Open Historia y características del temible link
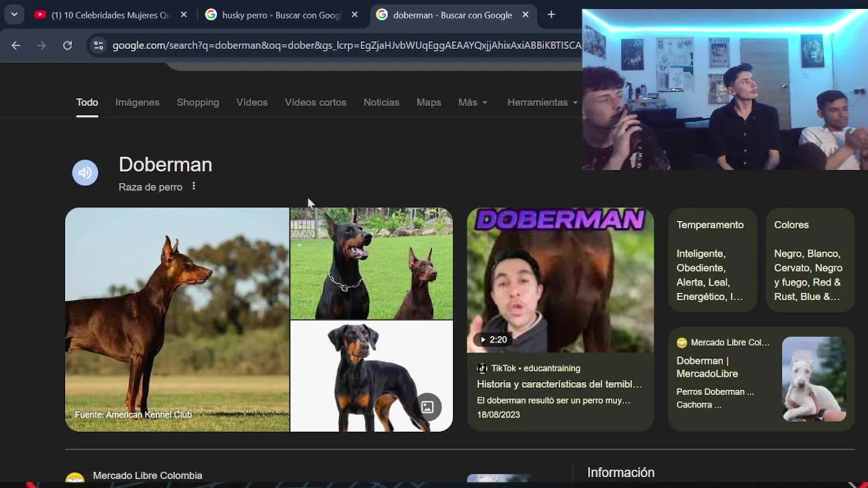868x488 pixels. pyautogui.click(x=559, y=384)
